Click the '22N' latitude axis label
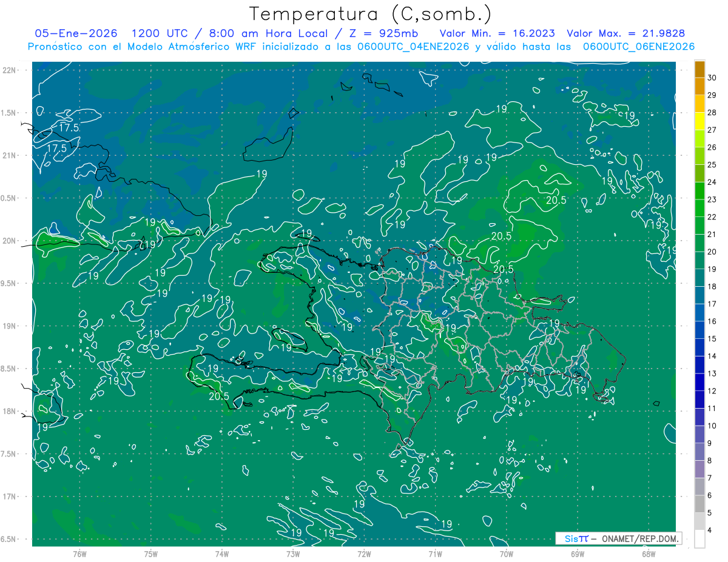This screenshot has height=562, width=728. [x=10, y=70]
